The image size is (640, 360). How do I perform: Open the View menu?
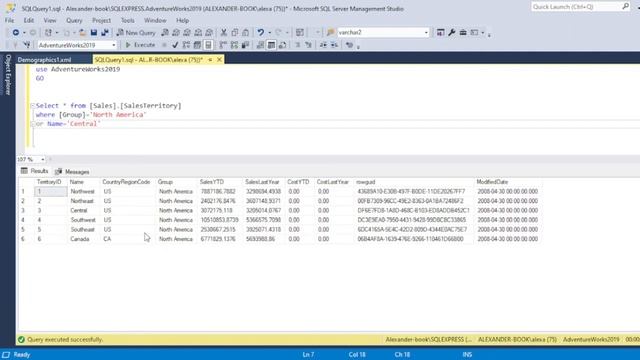click(x=50, y=20)
